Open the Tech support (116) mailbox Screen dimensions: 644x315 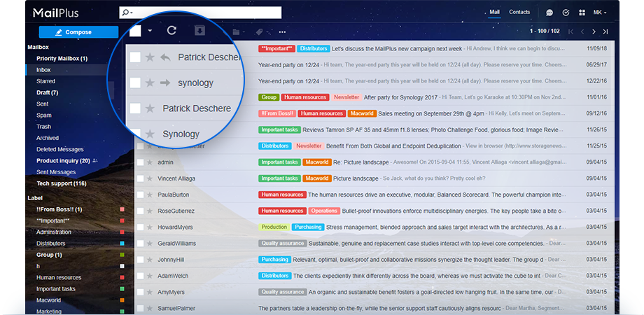62,183
